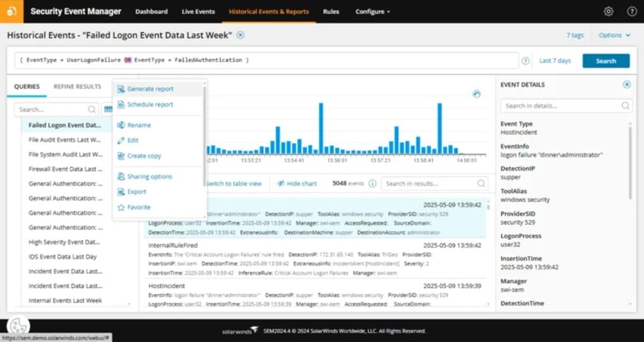
Task: Select Sharing options menu entry
Action: tap(150, 177)
